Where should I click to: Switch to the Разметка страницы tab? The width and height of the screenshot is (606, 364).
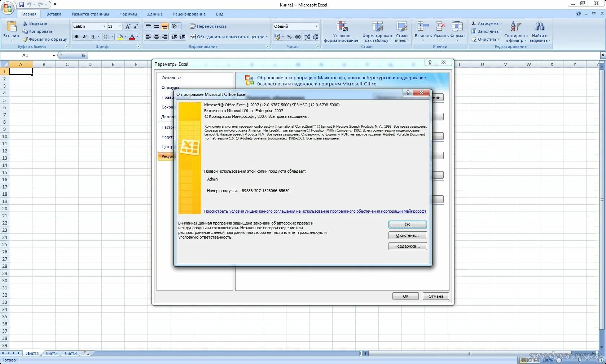pyautogui.click(x=90, y=14)
